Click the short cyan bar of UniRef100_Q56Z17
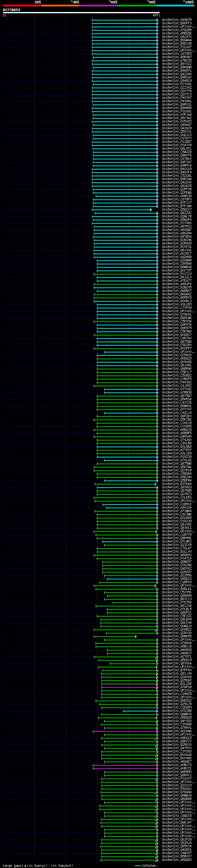The height and width of the screenshot is (868, 197). [x=122, y=210]
